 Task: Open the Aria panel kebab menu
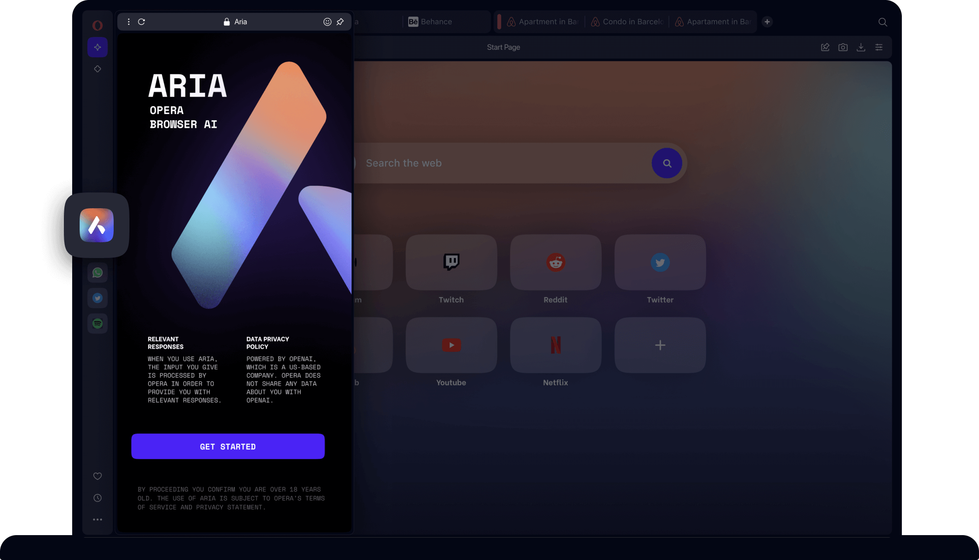[x=129, y=22]
